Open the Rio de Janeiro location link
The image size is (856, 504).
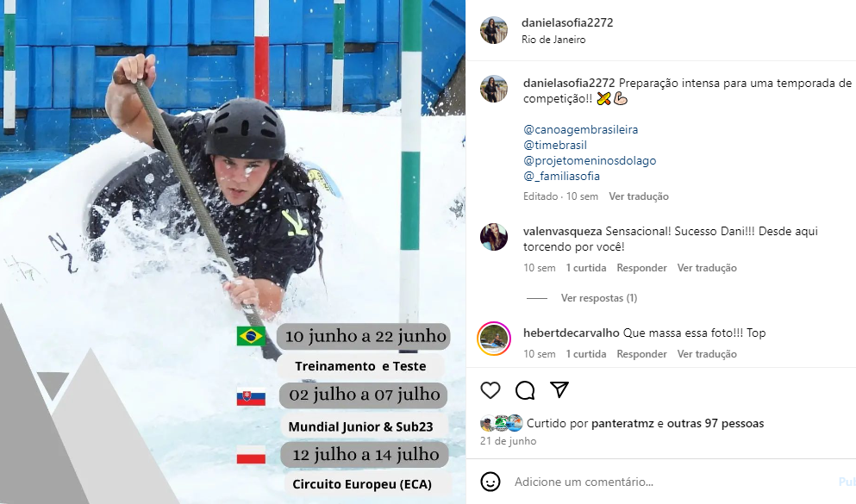coord(553,40)
